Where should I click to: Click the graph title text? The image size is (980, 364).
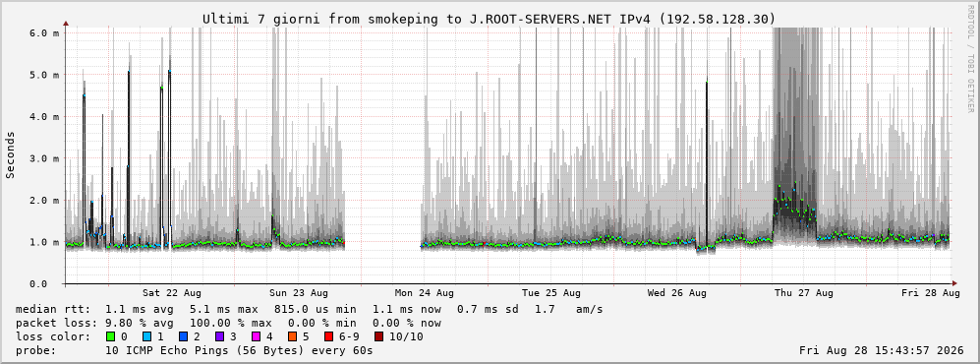pyautogui.click(x=489, y=20)
